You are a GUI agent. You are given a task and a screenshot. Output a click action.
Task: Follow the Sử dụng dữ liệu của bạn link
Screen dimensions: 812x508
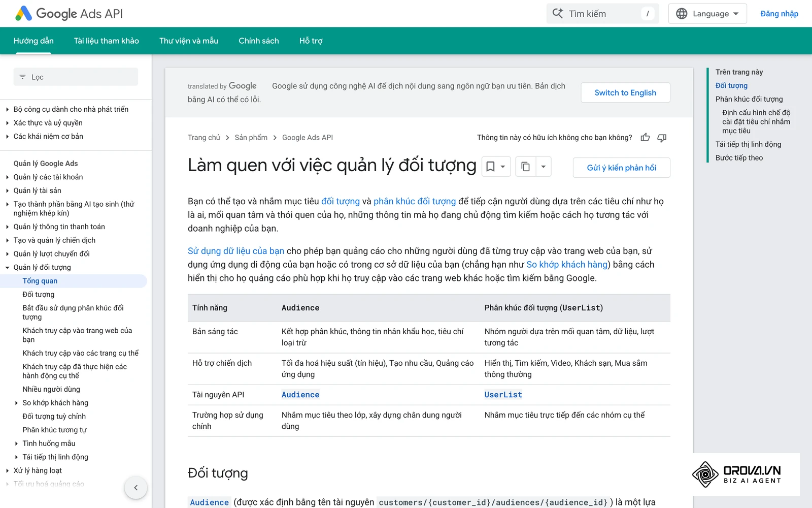tap(236, 251)
